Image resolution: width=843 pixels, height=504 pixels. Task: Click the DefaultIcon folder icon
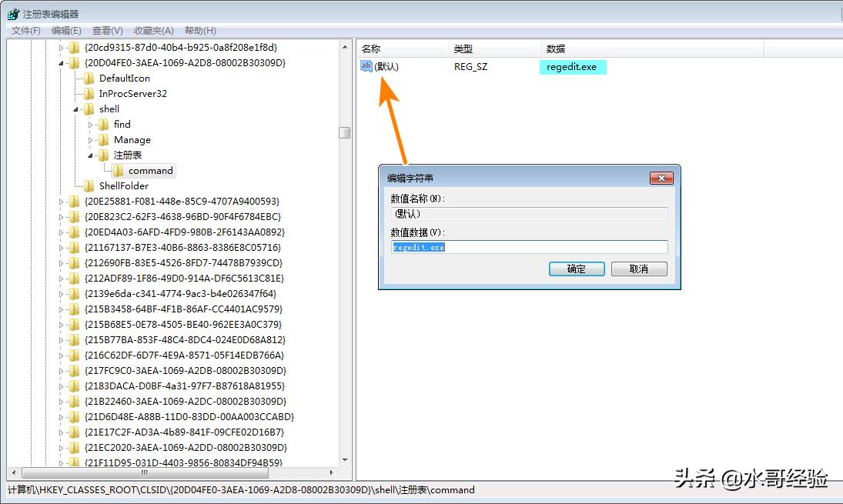tap(89, 78)
